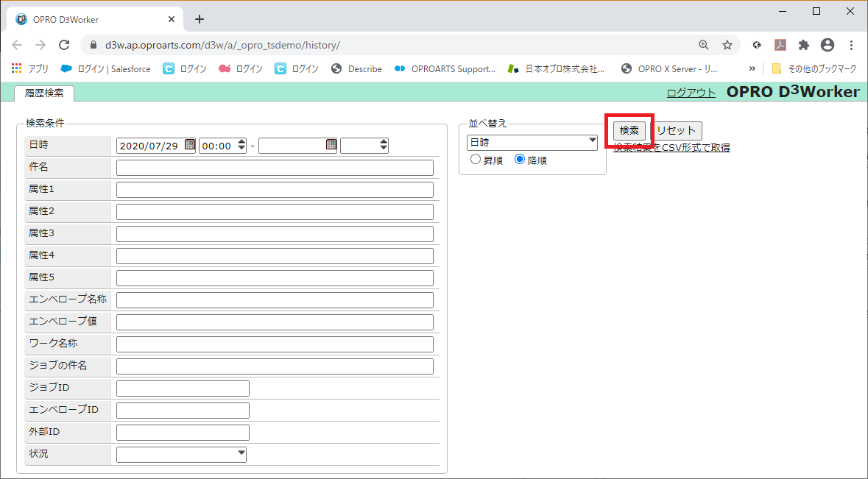Screen dimensions: 868x479
Task: Open a new browser tab
Action: tap(200, 19)
